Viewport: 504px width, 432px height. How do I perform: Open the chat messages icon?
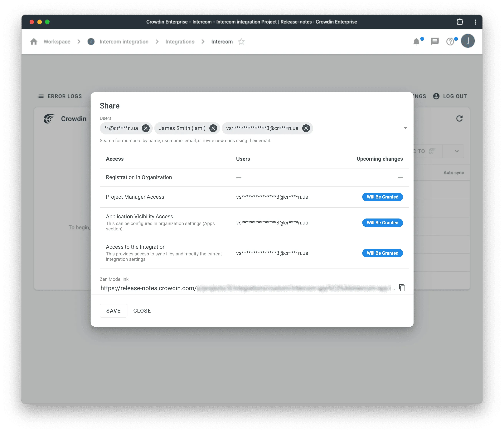click(434, 41)
